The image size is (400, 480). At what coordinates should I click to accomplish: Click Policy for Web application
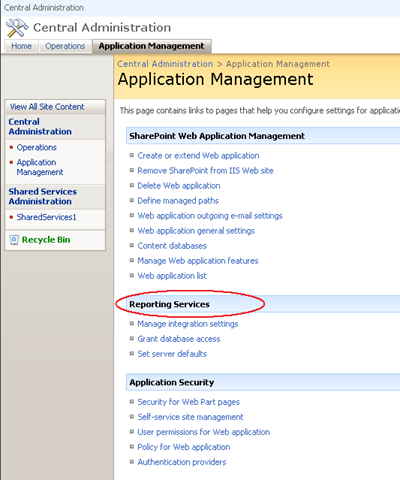coord(184,447)
